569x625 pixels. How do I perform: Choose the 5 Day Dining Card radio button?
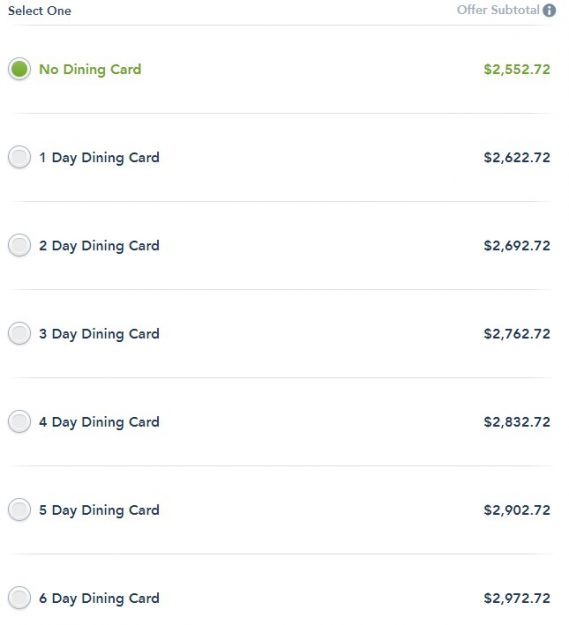click(x=19, y=509)
